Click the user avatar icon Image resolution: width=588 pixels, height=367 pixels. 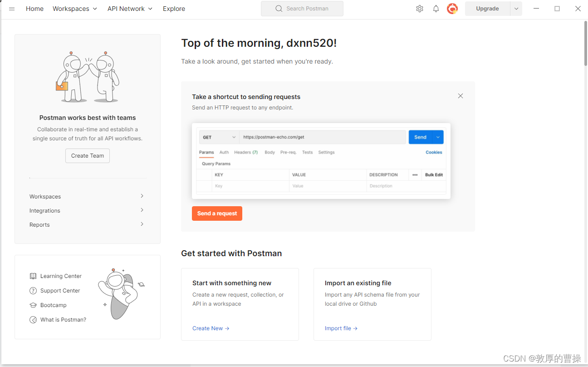(452, 9)
